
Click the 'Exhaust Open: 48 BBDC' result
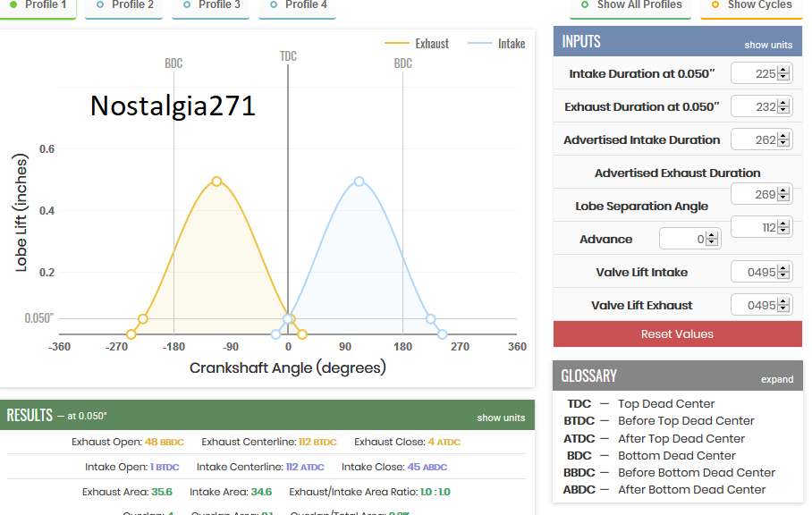click(128, 442)
